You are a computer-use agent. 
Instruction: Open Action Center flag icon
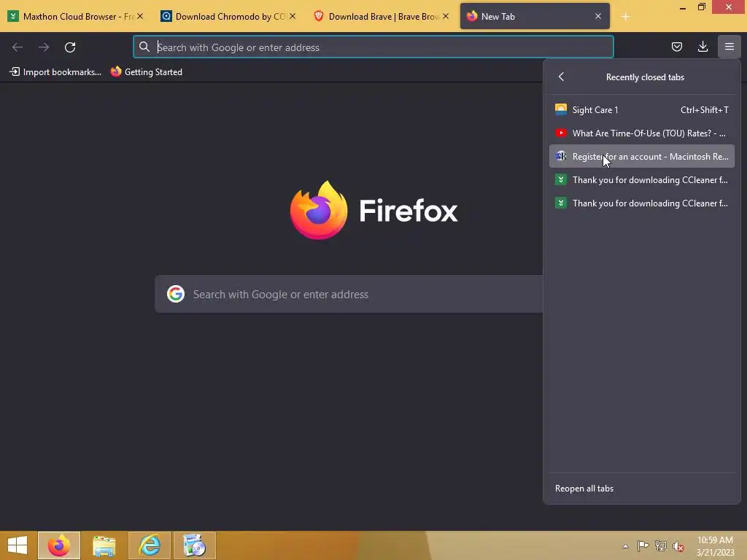coord(643,545)
